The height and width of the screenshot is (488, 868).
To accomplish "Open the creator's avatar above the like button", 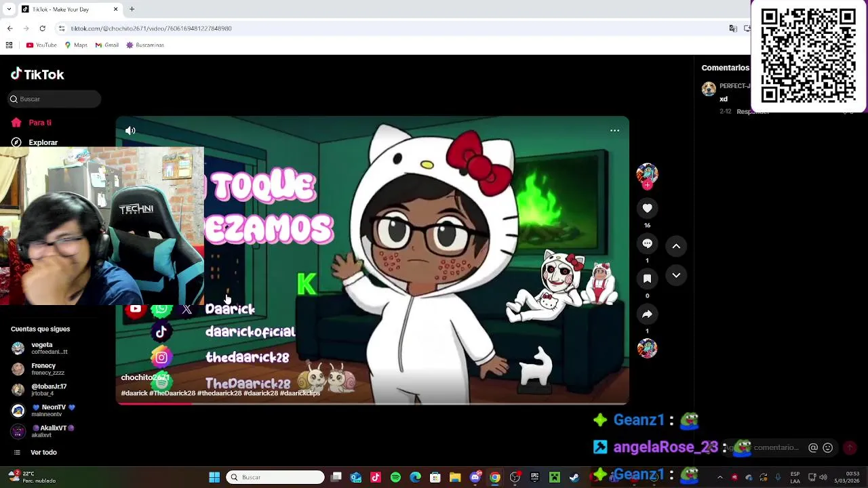I will pos(647,174).
